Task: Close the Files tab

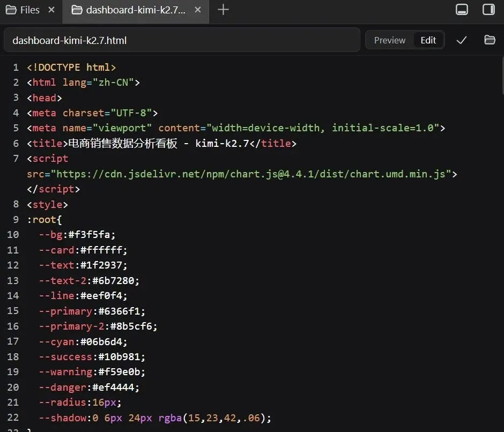Action: tap(51, 10)
